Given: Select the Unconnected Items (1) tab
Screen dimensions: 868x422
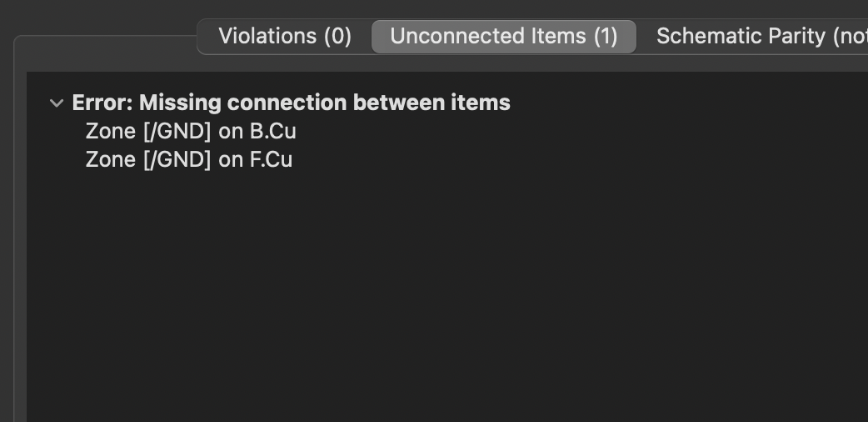Looking at the screenshot, I should coord(503,37).
